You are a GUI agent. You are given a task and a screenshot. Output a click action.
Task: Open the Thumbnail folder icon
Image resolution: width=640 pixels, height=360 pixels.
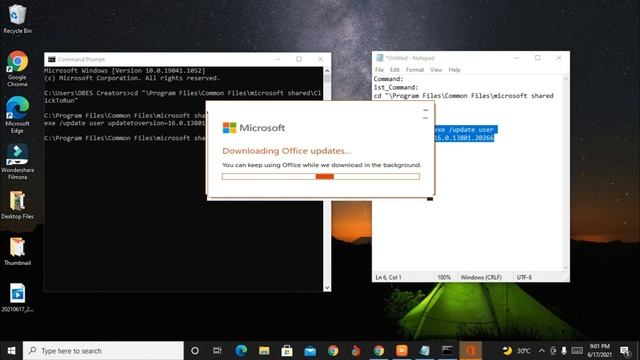17,252
